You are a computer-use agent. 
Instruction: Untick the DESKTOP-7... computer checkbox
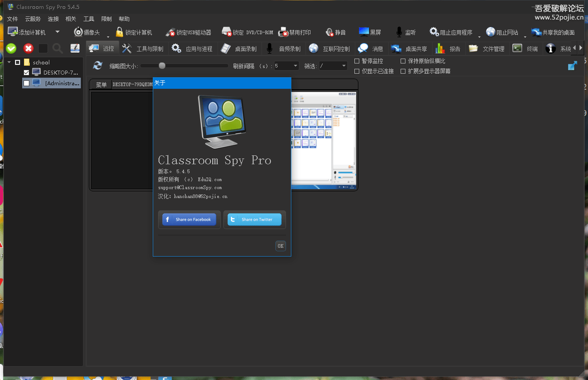[27, 72]
